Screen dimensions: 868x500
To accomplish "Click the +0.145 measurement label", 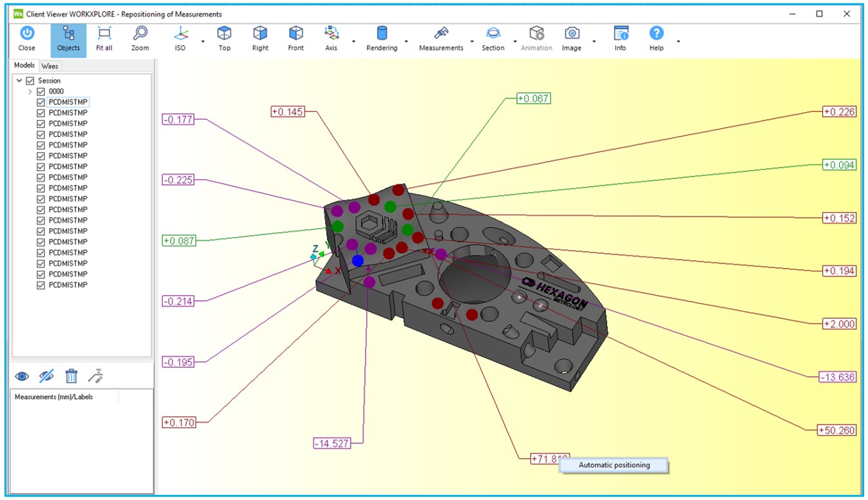I will (287, 111).
